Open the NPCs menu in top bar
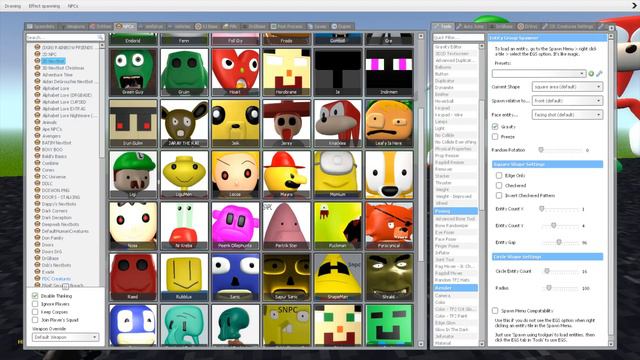Image resolution: width=640 pixels, height=360 pixels. [73, 6]
